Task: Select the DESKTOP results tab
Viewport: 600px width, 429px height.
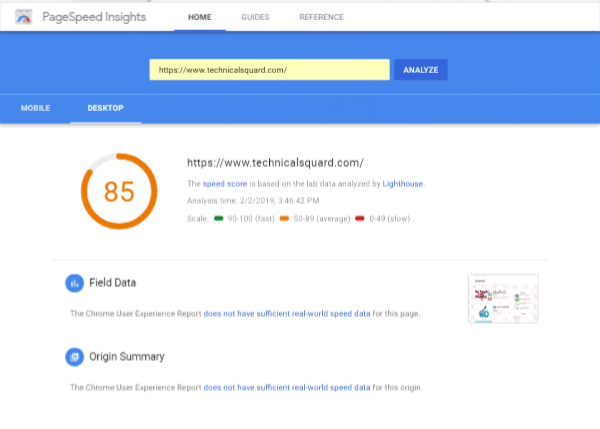Action: point(106,108)
